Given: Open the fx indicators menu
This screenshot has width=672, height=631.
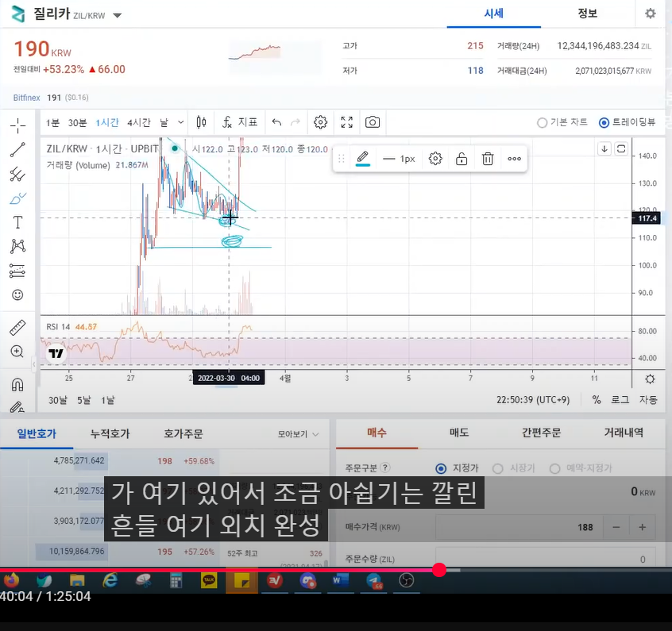Looking at the screenshot, I should (x=240, y=122).
